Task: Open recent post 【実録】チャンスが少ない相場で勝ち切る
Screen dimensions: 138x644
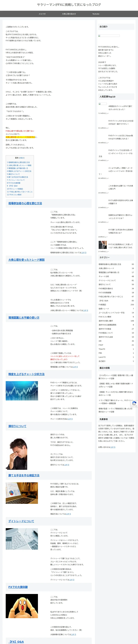Action: click(x=116, y=393)
